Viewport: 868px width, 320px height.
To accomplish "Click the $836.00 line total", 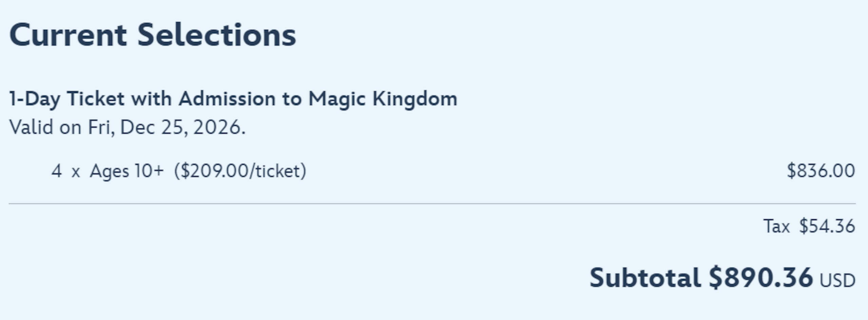I will pos(821,171).
